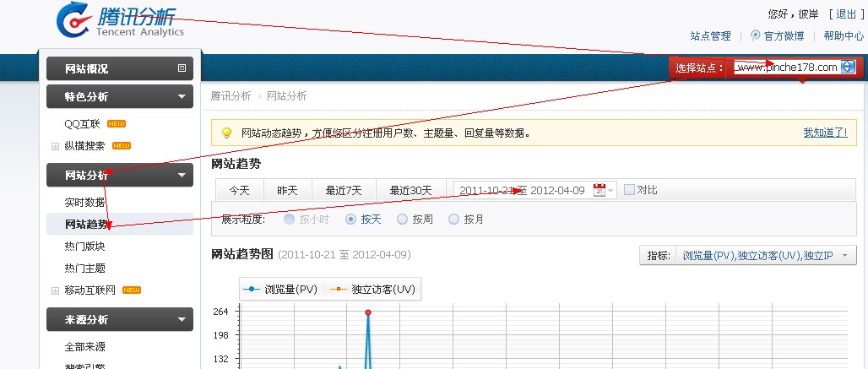The width and height of the screenshot is (868, 369).
Task: Select the 昨天 time range tab
Action: pyautogui.click(x=288, y=190)
